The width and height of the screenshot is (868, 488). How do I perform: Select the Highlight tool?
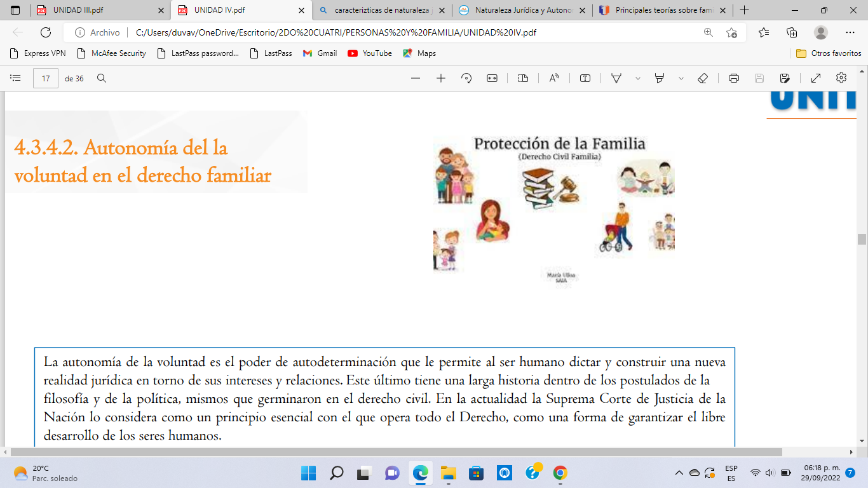click(616, 78)
